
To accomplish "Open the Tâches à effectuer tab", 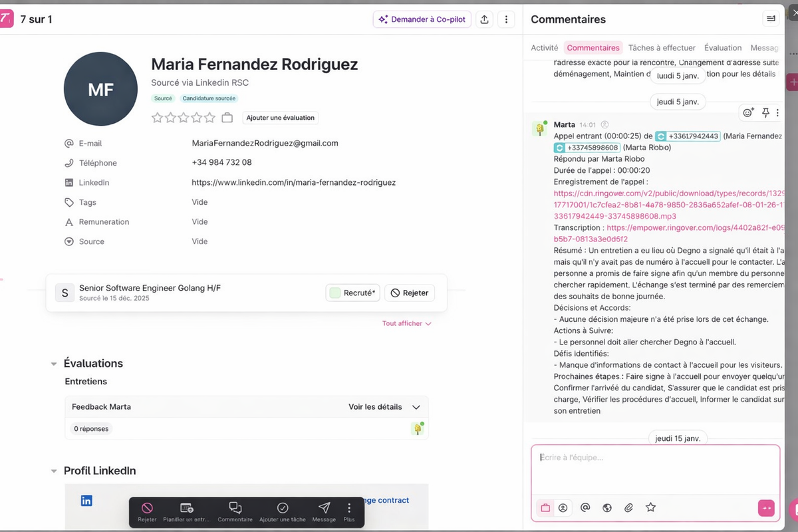I will click(x=662, y=48).
